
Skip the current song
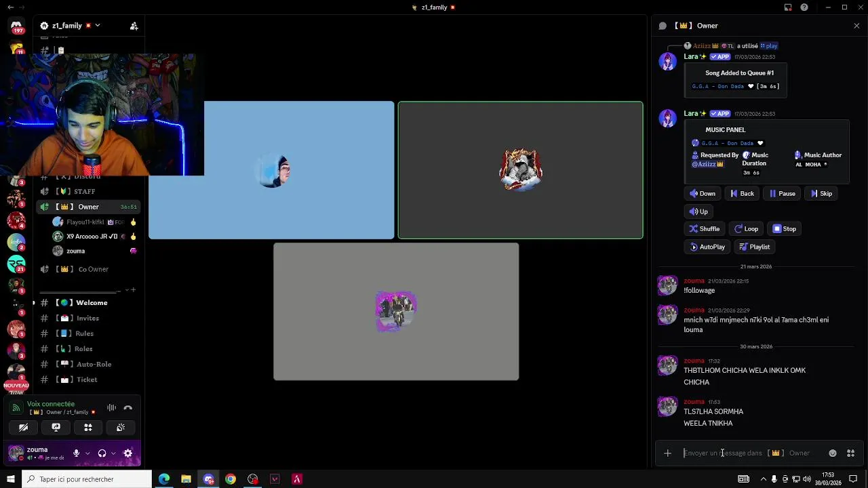pos(821,194)
